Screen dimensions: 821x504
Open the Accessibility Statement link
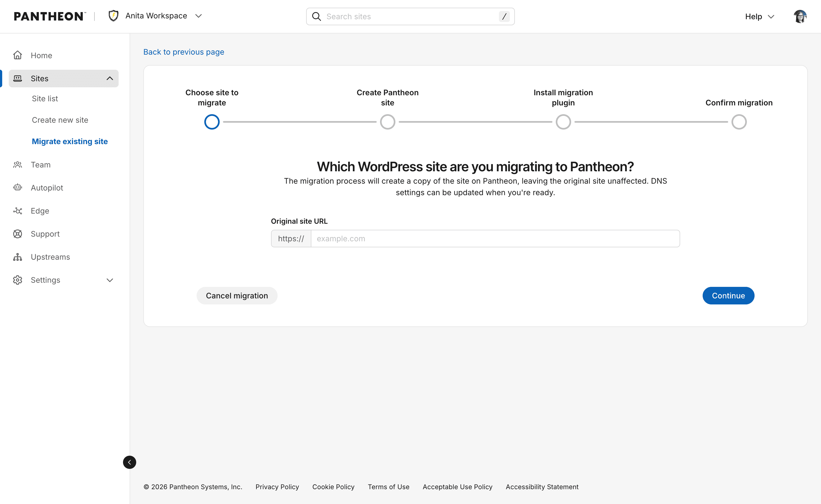(542, 487)
